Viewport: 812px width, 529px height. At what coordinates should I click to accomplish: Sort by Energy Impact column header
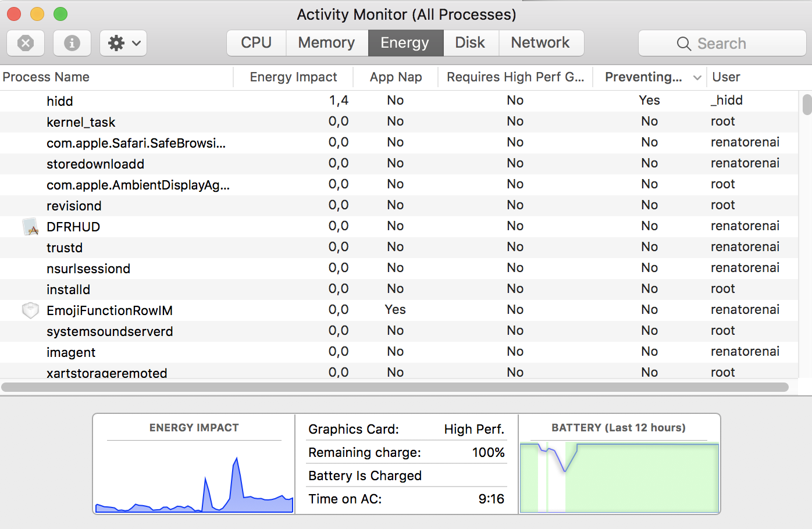pos(293,77)
